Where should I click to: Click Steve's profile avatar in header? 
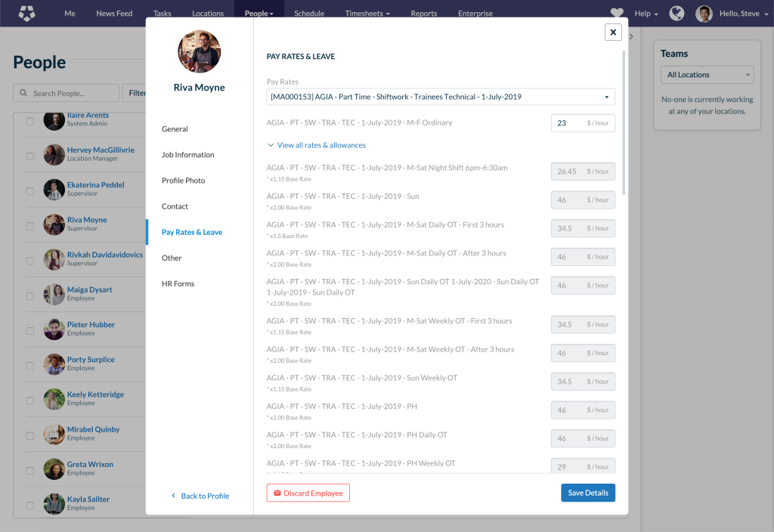pyautogui.click(x=704, y=13)
